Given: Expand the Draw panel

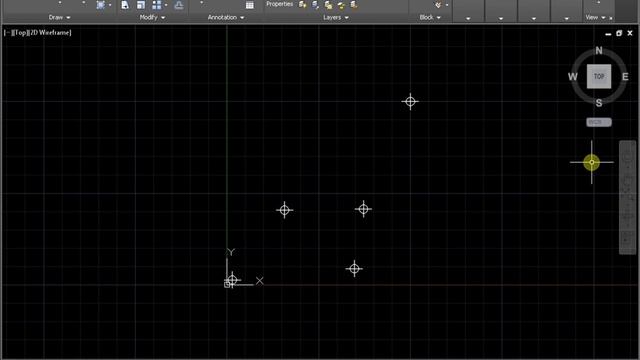Looking at the screenshot, I should point(59,17).
